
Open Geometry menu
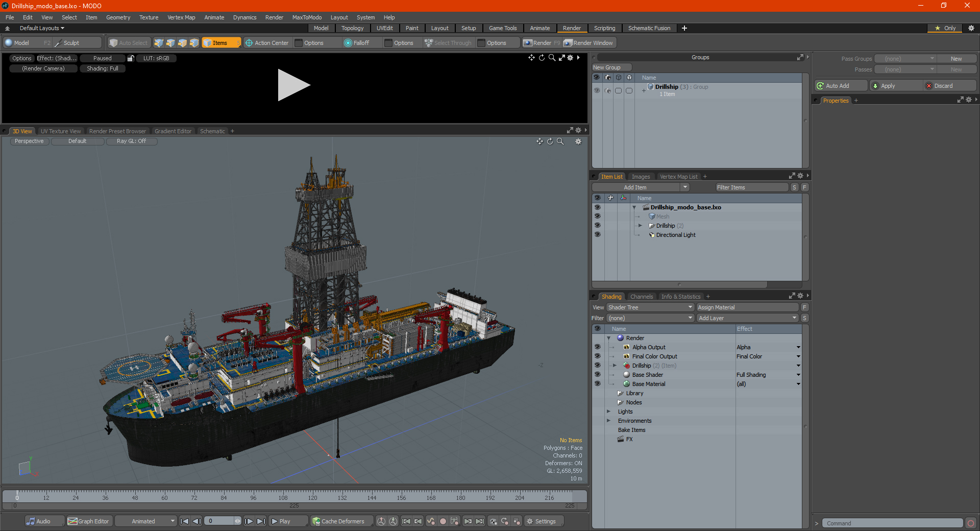118,17
